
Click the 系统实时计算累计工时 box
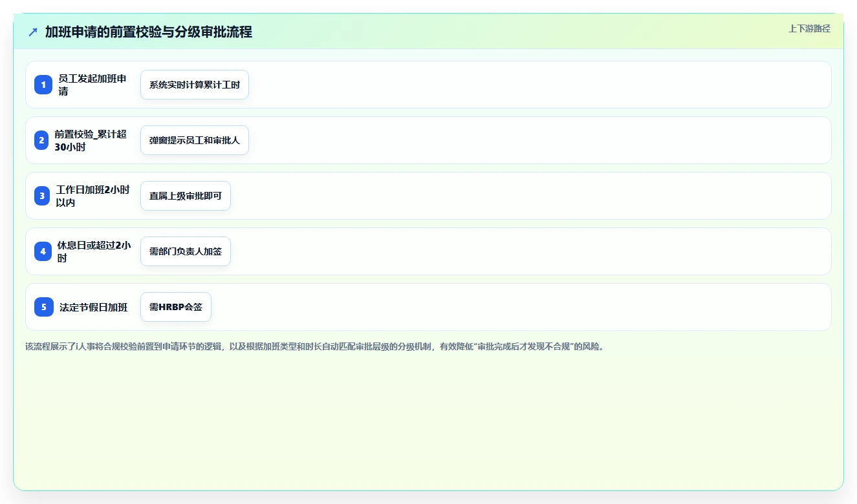click(x=195, y=85)
